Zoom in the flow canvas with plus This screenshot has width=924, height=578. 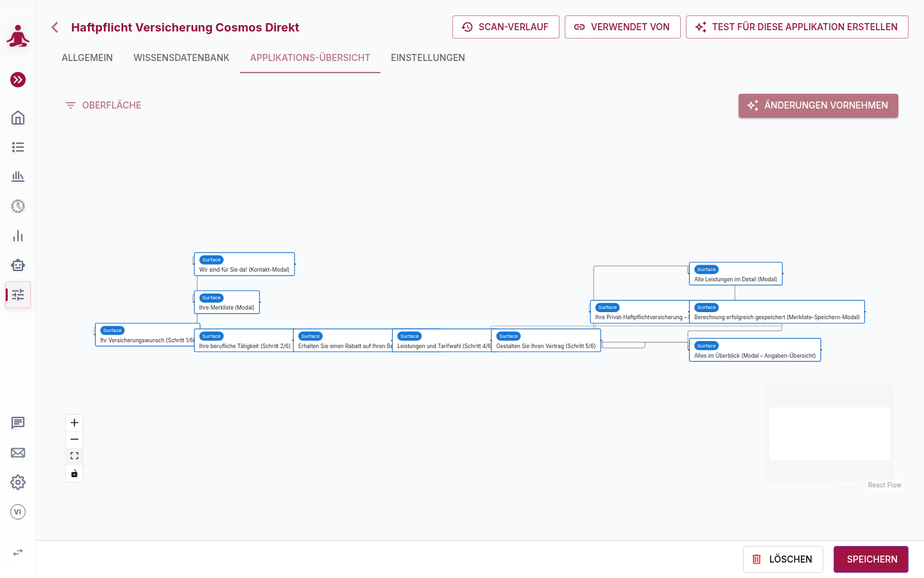[74, 423]
